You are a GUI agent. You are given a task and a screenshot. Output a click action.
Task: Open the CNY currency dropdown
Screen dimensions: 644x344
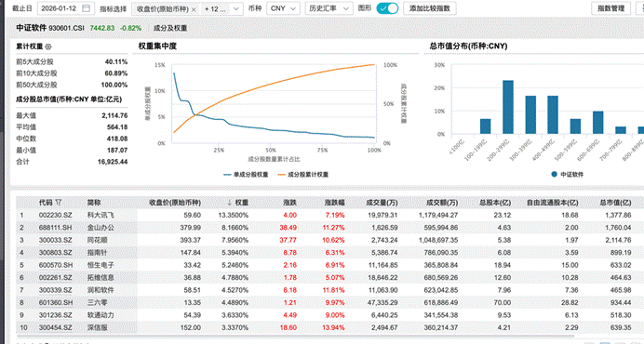pyautogui.click(x=284, y=8)
